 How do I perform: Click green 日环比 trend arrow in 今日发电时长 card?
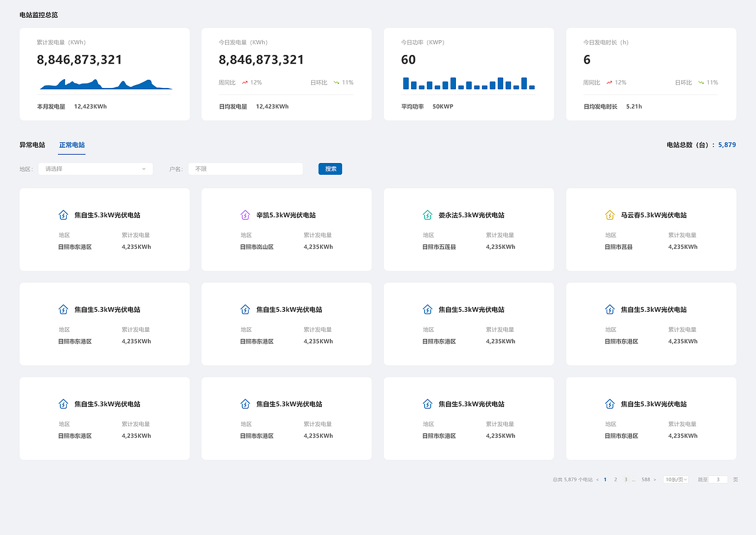pyautogui.click(x=701, y=83)
